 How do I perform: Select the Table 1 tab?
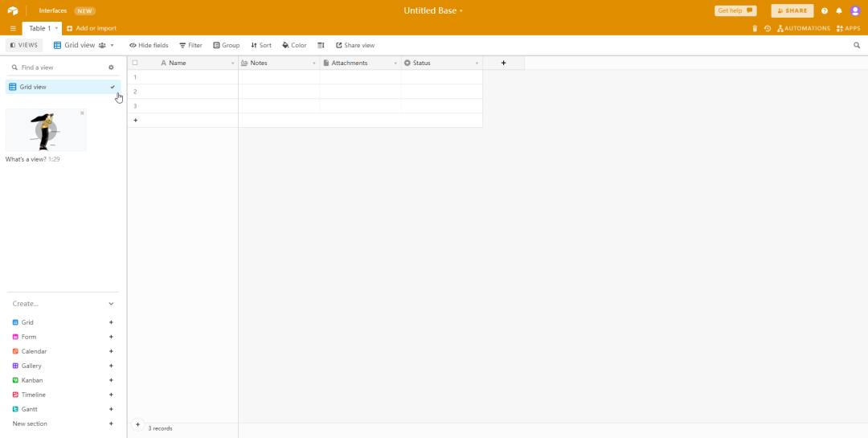[x=40, y=28]
